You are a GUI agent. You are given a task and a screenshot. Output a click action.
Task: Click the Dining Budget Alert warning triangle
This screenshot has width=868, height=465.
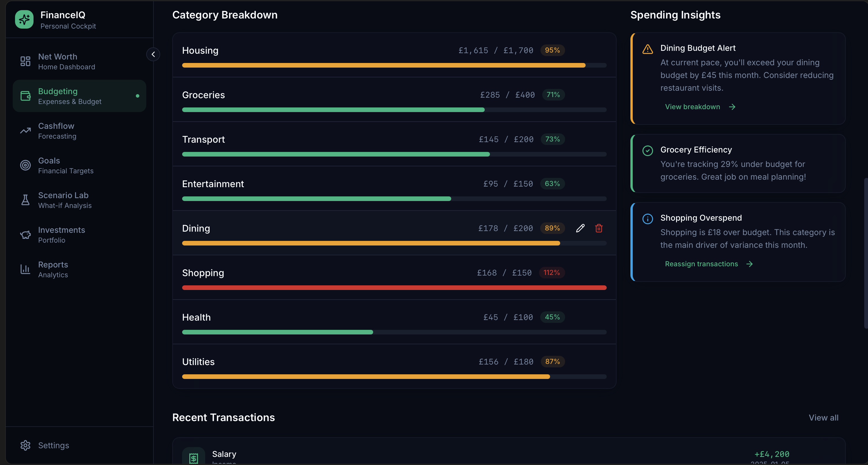[x=647, y=49]
